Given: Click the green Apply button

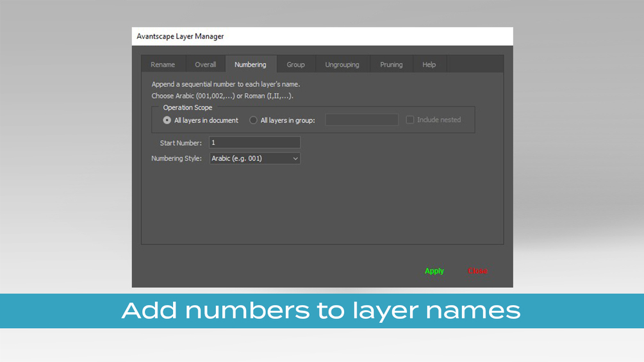Looking at the screenshot, I should coord(434,271).
